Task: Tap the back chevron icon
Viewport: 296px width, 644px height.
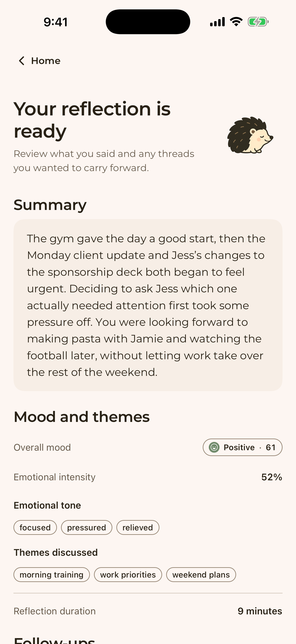Action: [22, 61]
